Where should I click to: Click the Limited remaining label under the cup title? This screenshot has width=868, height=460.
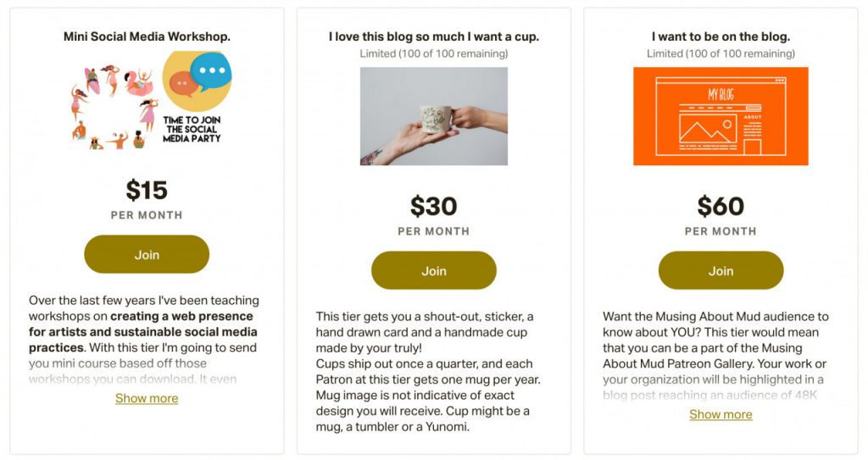point(434,53)
